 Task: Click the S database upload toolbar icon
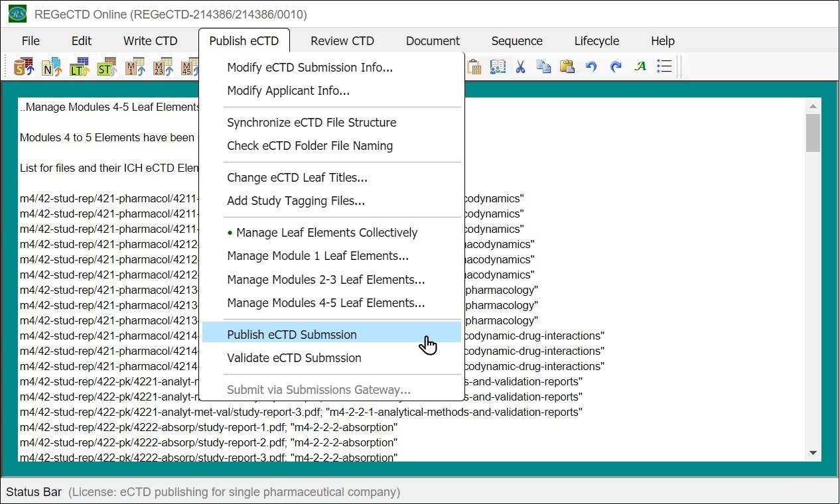click(24, 67)
